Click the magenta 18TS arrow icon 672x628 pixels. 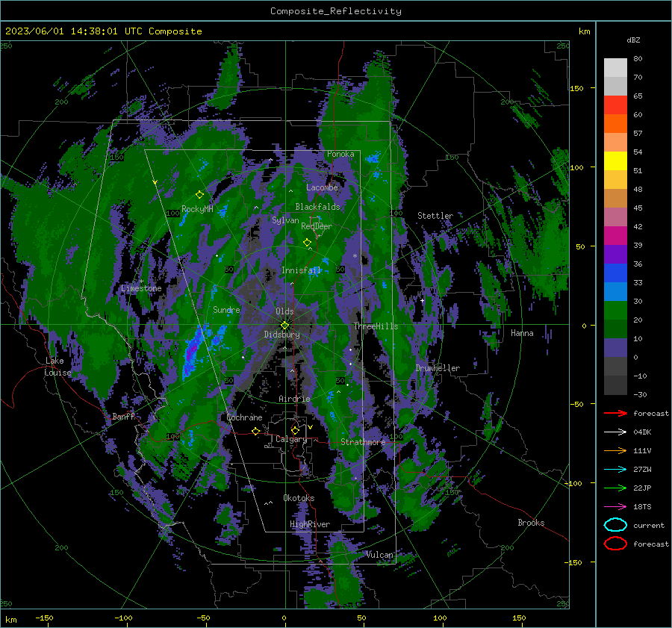tap(615, 507)
